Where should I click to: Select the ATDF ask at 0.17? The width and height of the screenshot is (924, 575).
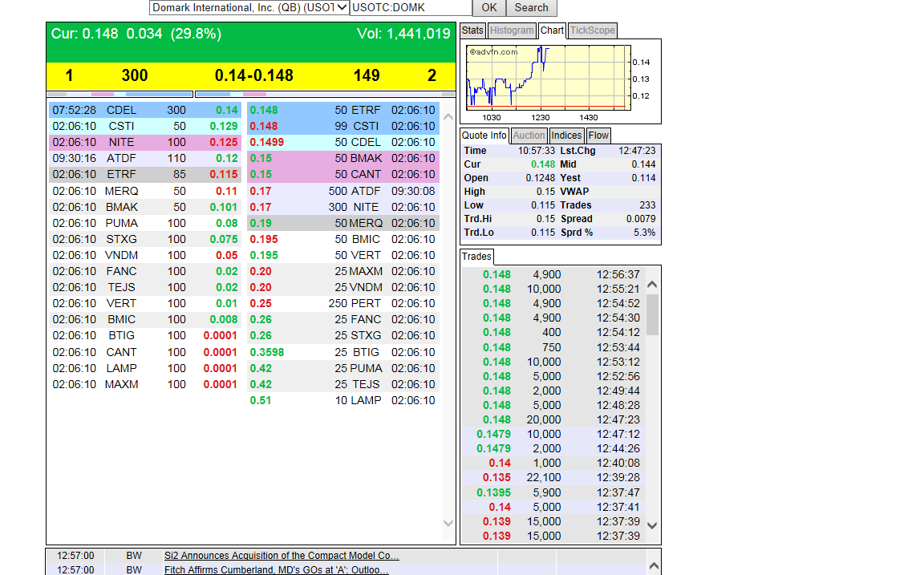343,191
